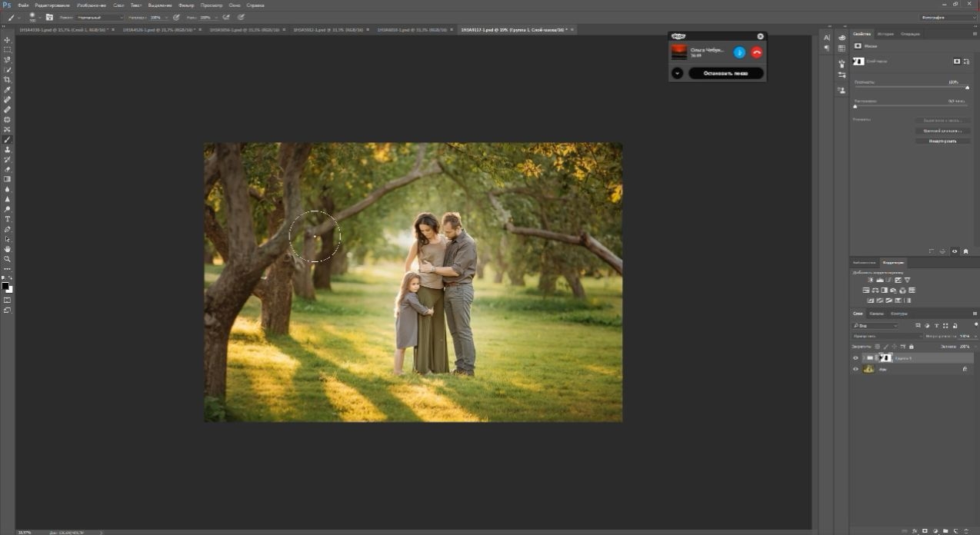Open the layer kind filter dropdown
Image resolution: width=980 pixels, height=535 pixels.
[x=875, y=326]
